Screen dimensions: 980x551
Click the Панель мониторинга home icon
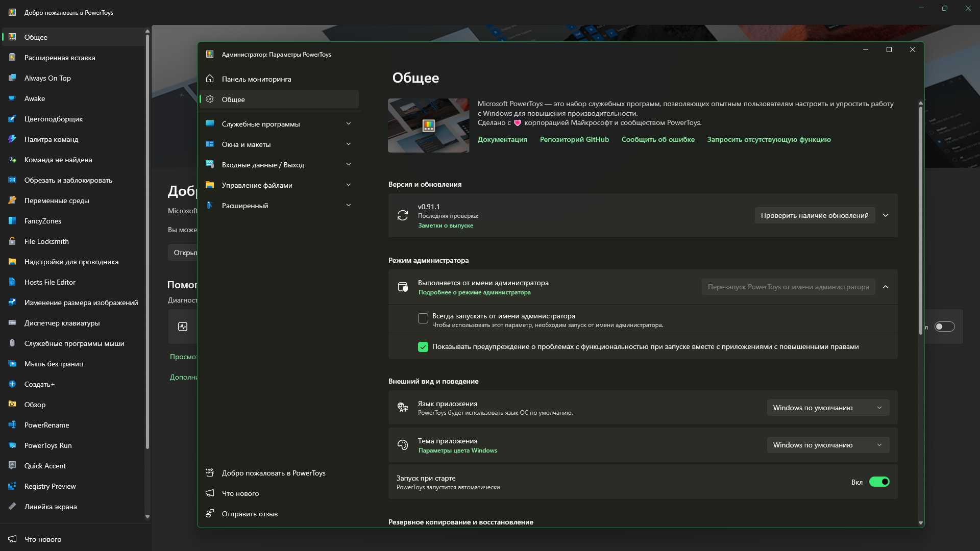(210, 79)
